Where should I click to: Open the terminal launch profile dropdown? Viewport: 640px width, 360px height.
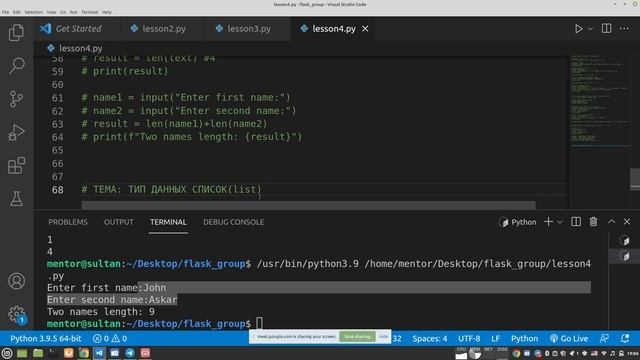560,222
